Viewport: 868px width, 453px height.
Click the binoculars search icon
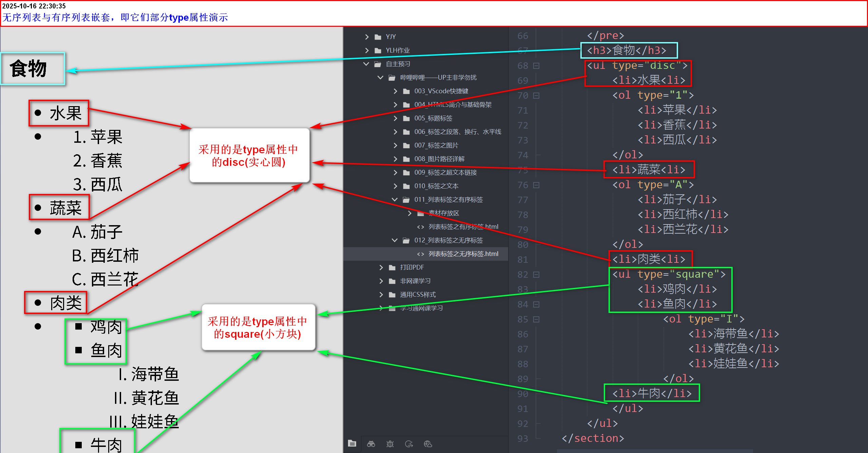[371, 444]
